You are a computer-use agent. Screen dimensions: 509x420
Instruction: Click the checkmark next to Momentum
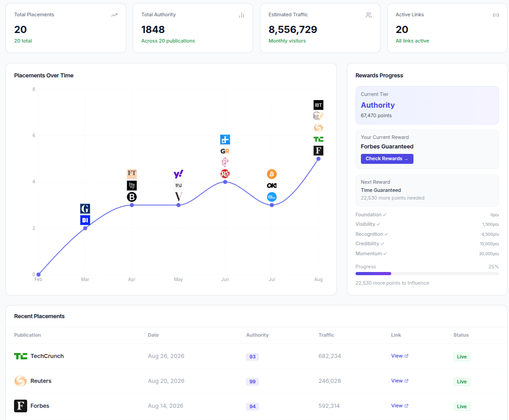pyautogui.click(x=384, y=253)
